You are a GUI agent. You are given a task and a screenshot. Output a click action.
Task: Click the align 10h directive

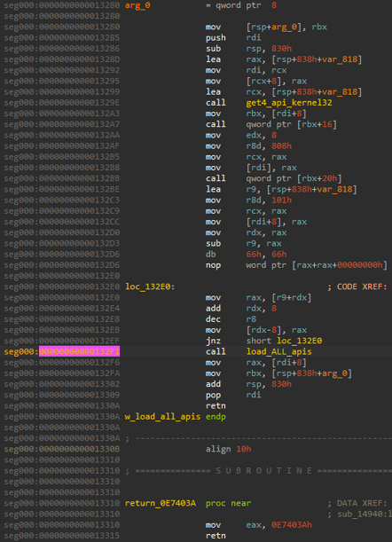click(x=229, y=449)
